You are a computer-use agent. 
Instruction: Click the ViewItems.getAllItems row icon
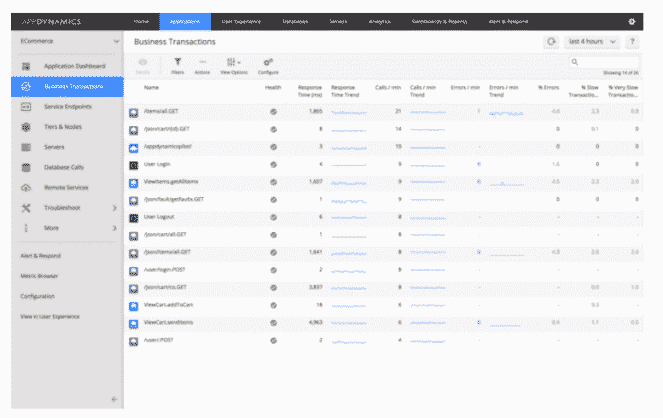134,183
